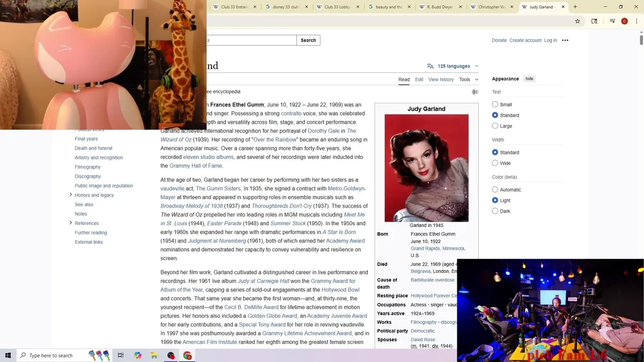Click the Wikipedia Search button
644x362 pixels.
tap(308, 40)
